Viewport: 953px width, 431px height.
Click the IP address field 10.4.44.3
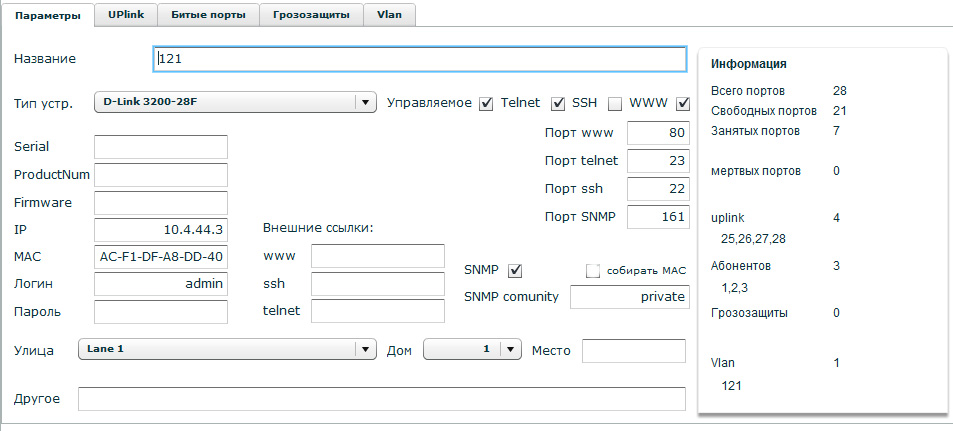[161, 229]
